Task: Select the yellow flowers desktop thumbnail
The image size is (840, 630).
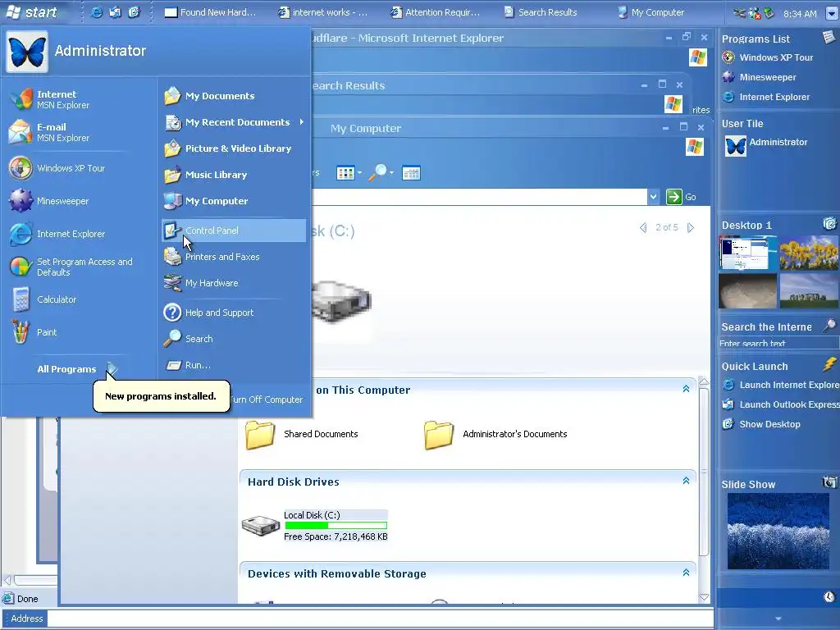Action: pyautogui.click(x=809, y=253)
